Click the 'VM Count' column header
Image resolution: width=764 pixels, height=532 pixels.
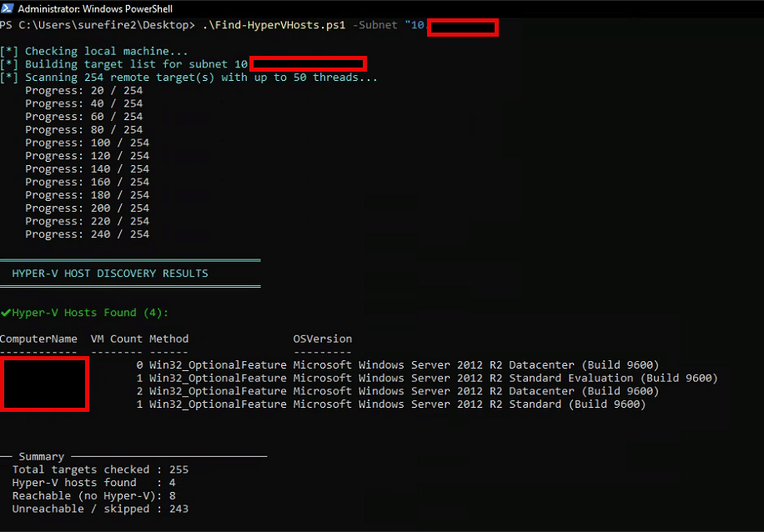[117, 339]
